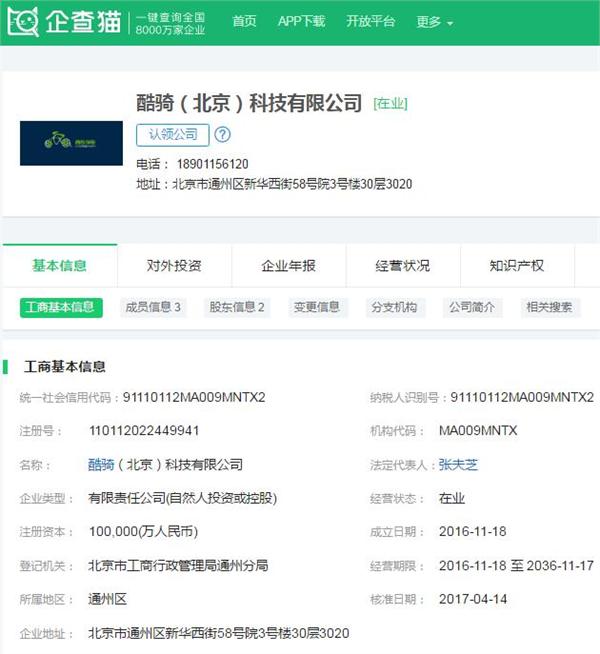Select the 工商基本信息 sub-tab
This screenshot has width=600, height=654.
61,308
